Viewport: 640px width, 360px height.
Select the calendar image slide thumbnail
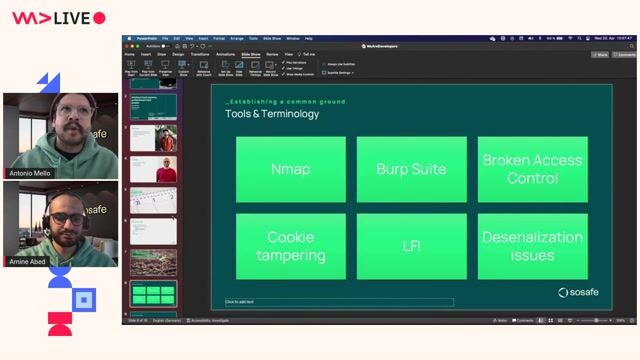153,200
